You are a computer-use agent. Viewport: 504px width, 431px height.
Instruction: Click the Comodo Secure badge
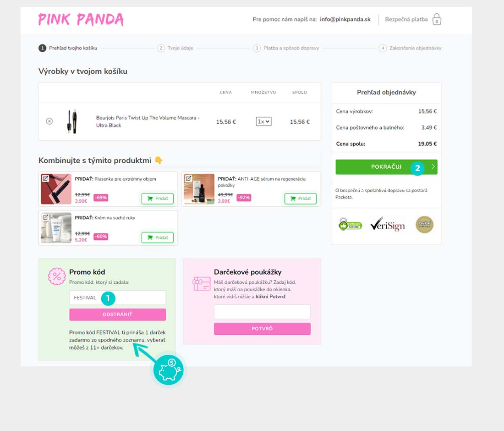tap(350, 224)
